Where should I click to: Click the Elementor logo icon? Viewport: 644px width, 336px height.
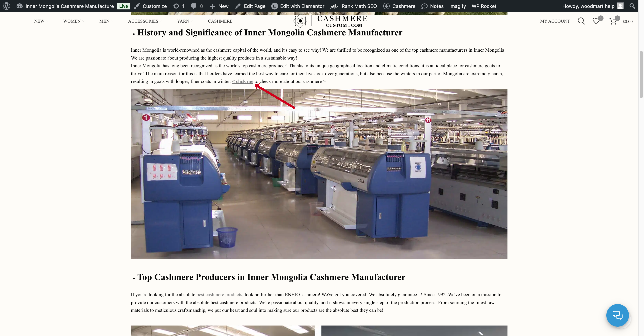click(x=274, y=6)
